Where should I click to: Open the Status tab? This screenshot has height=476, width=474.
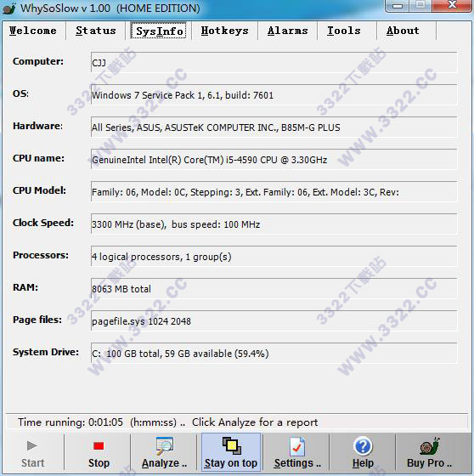point(96,31)
